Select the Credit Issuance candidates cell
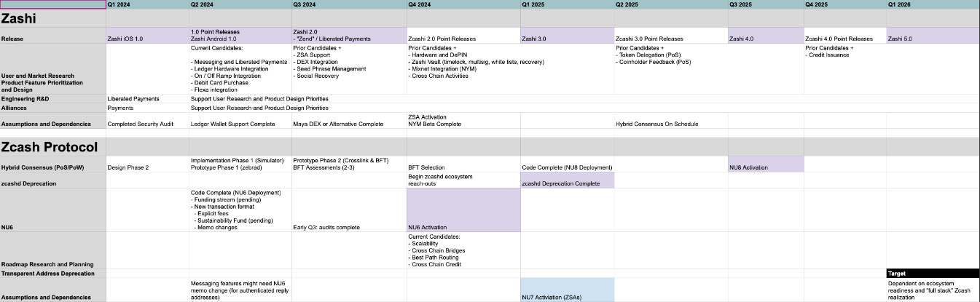This screenshot has width=980, height=302. pos(844,68)
